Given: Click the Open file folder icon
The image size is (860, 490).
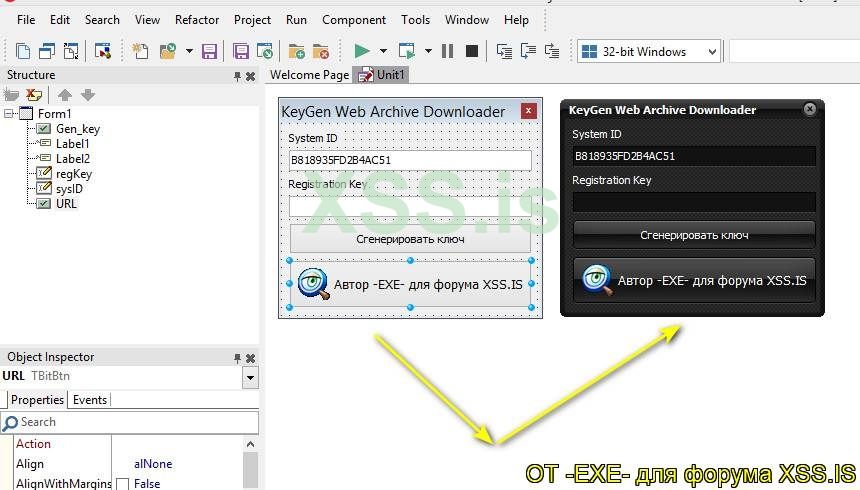Looking at the screenshot, I should point(168,52).
